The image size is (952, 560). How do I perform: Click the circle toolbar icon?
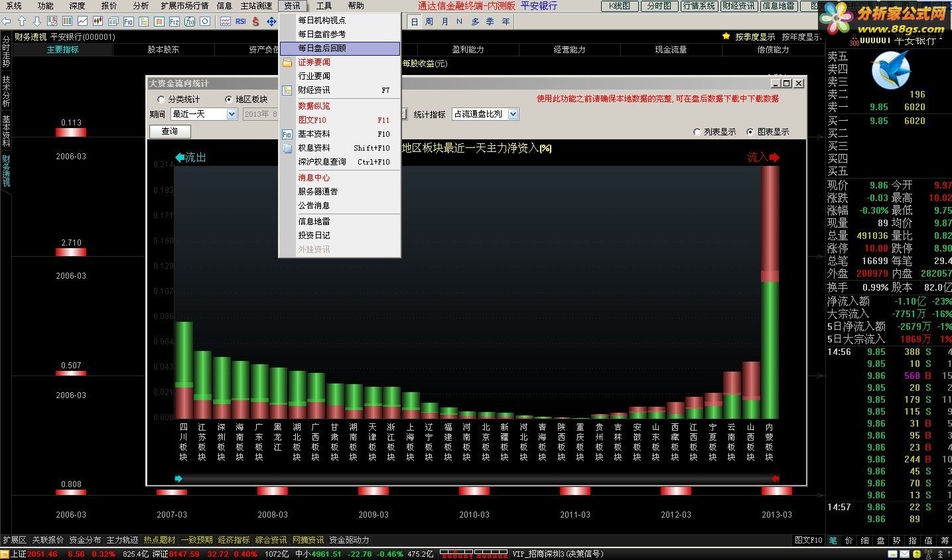205,21
